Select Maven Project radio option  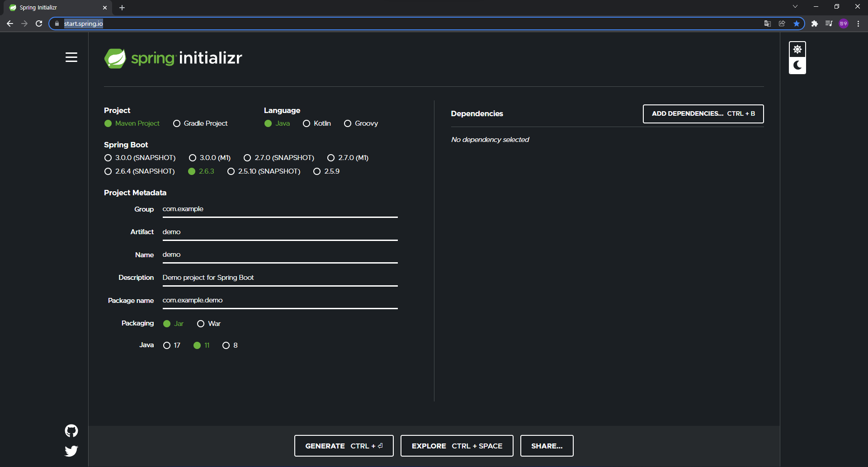[132, 123]
